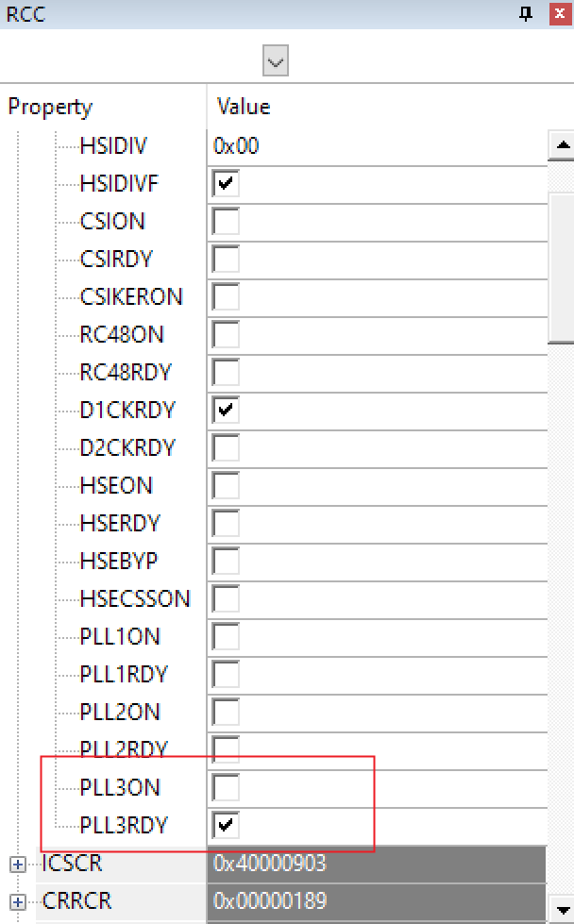This screenshot has width=574, height=924.
Task: Uncheck the PLL3RDY checkbox
Action: pos(226,826)
